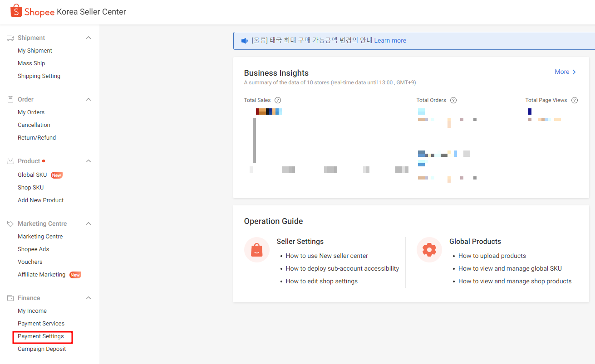Viewport: 595px width, 364px height.
Task: Collapse the Product section
Action: pos(89,161)
